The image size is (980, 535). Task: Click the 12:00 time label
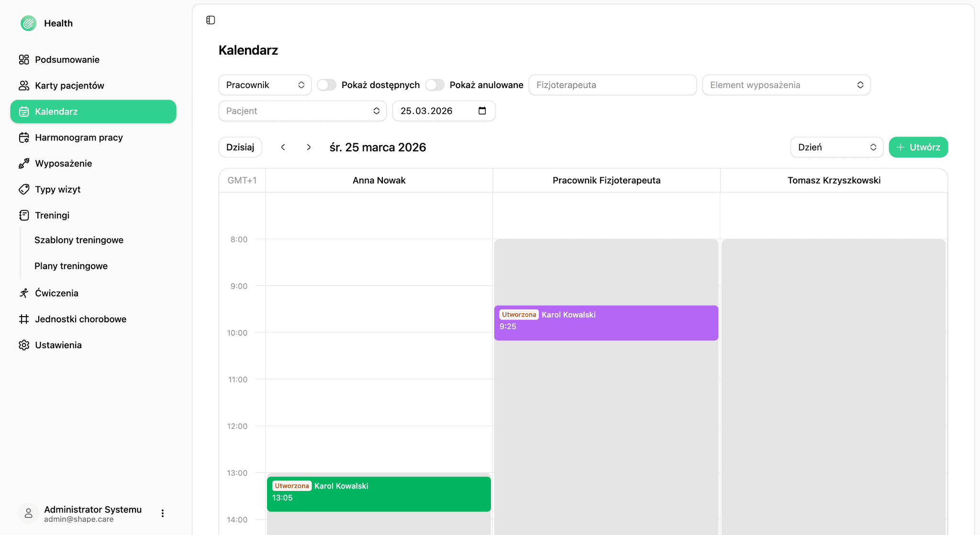pyautogui.click(x=237, y=426)
